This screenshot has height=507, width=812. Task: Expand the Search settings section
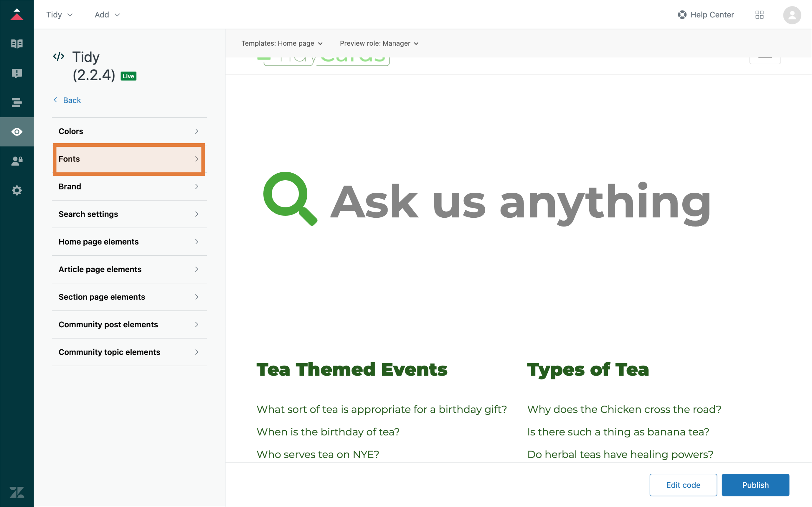tap(129, 214)
